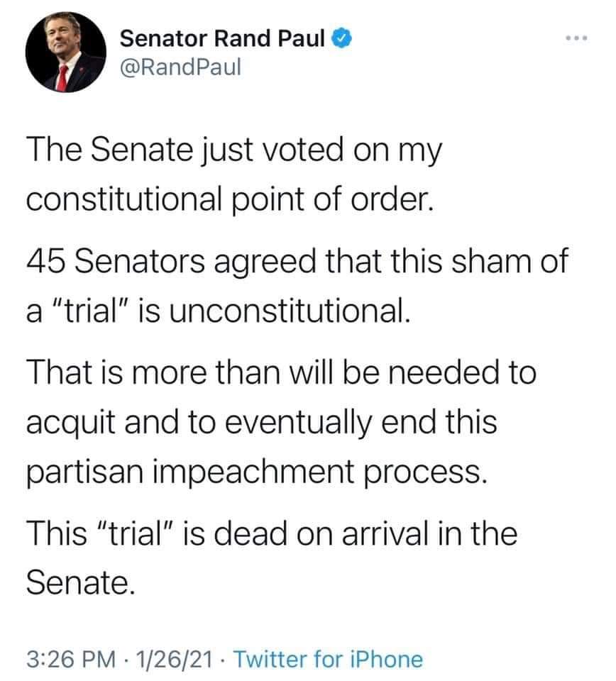Click the final word 'Senate.' of the tweet
The width and height of the screenshot is (616, 681).
81,583
